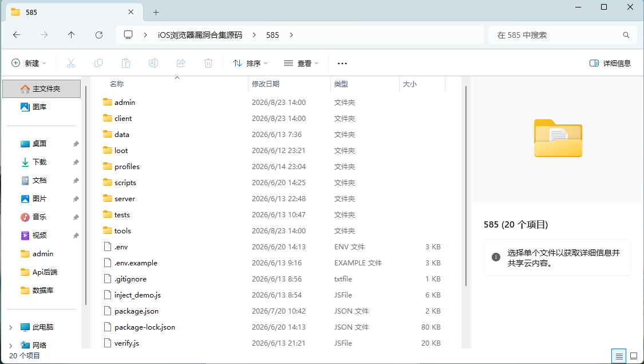Image resolution: width=644 pixels, height=364 pixels.
Task: Go back with the left arrow
Action: click(17, 35)
